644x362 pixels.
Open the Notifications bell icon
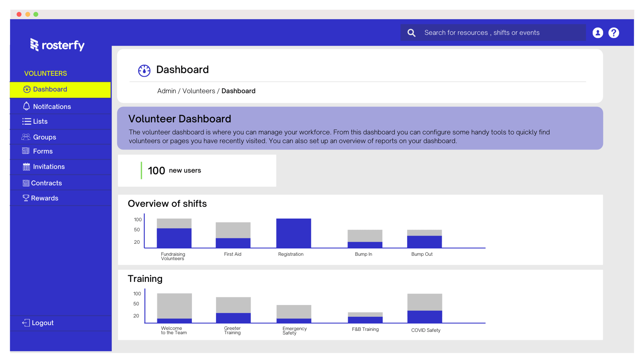26,106
